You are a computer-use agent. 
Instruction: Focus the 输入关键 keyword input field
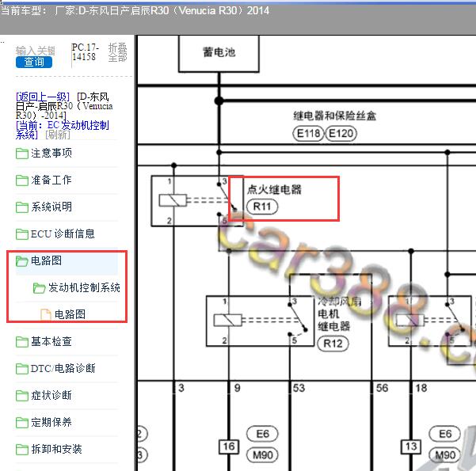coord(35,51)
